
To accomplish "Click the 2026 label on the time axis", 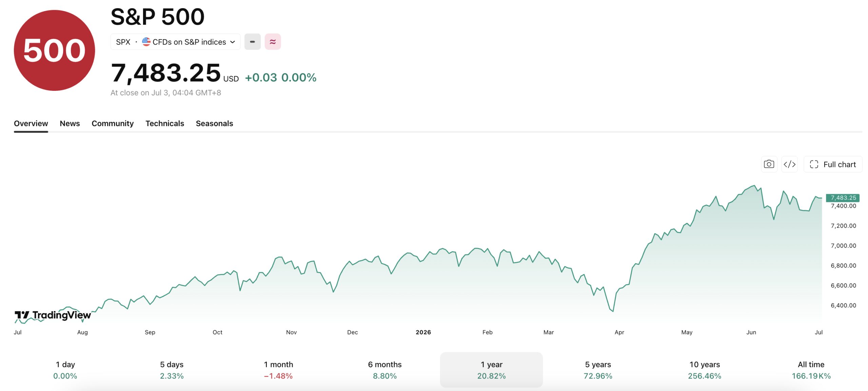I will tap(423, 332).
